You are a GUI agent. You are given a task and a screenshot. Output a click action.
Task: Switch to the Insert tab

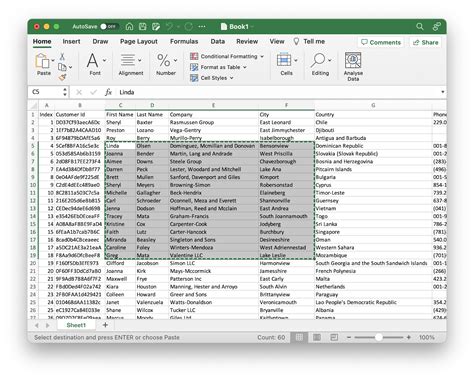(71, 42)
